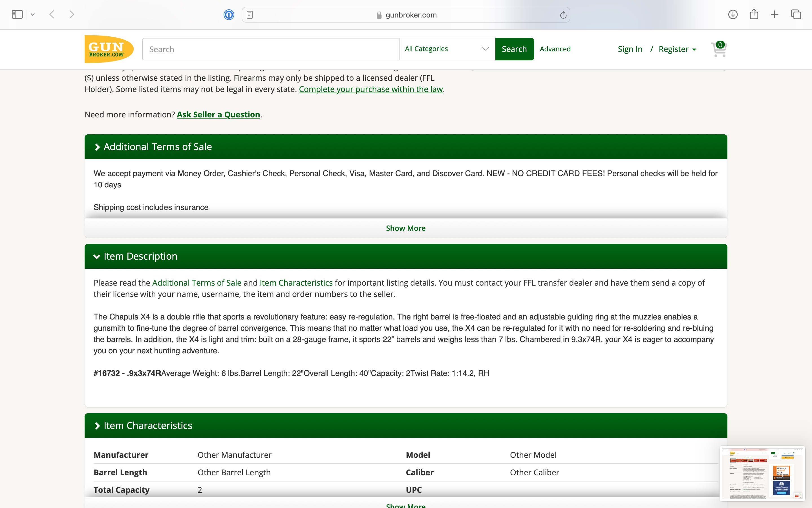
Task: Open the 1Password extension
Action: pyautogui.click(x=229, y=15)
